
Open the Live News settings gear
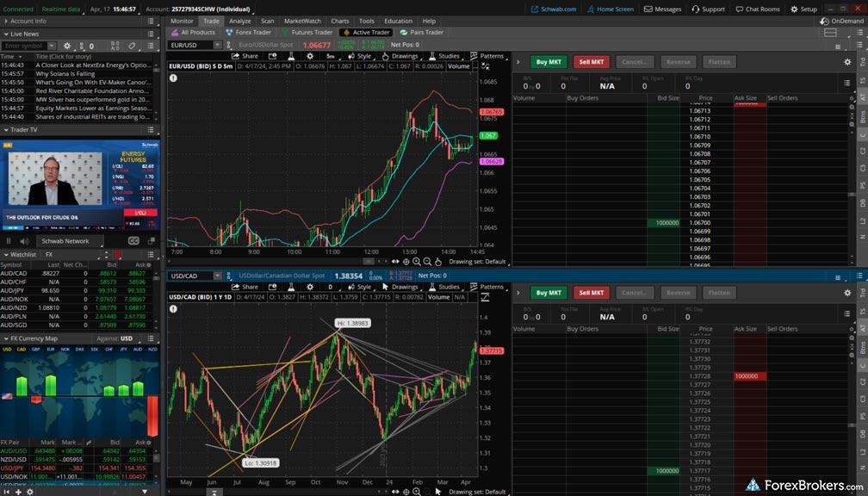pos(67,46)
